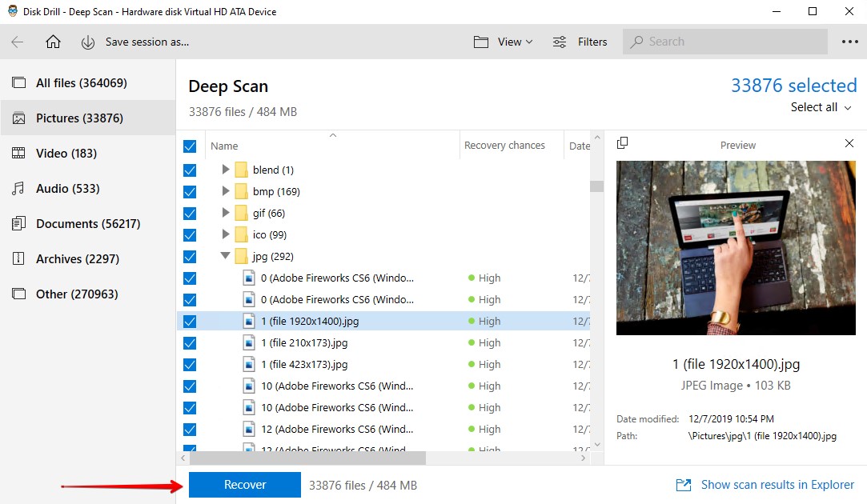Go back with the left arrow icon
The width and height of the screenshot is (867, 504).
coord(17,42)
